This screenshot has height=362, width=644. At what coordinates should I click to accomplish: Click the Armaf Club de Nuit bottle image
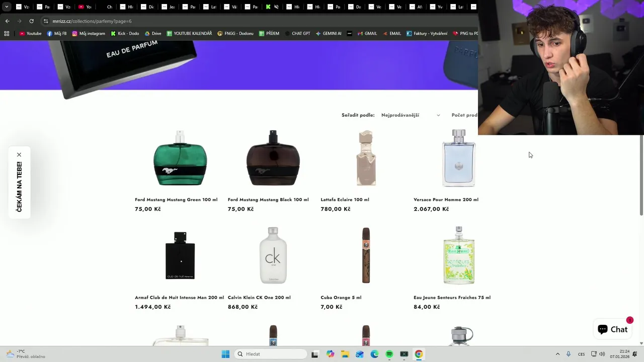point(180,255)
